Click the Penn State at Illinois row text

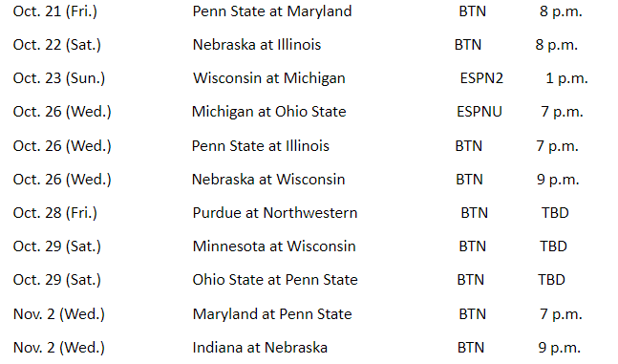click(260, 146)
